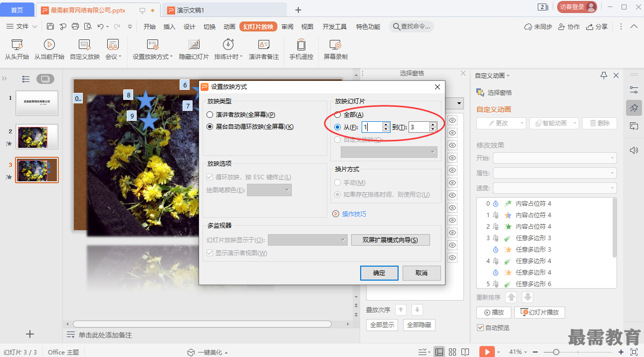Move stacking order up arrow (叠放次序)
Viewport: 644px width, 357px height.
pos(401,310)
